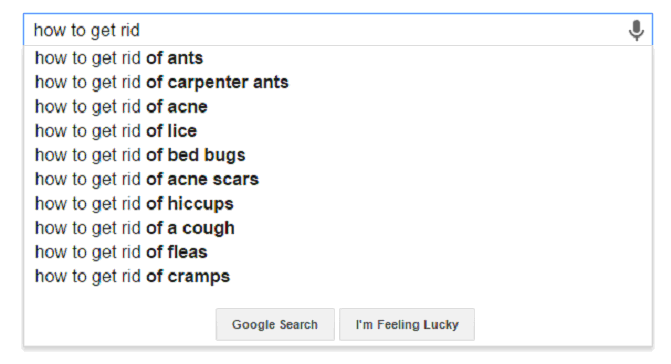Click the voice search microphone icon

coord(636,30)
